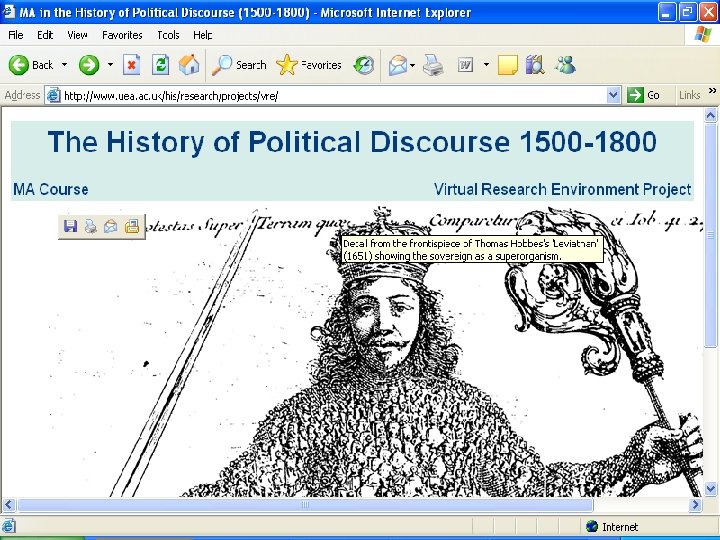This screenshot has height=540, width=720.
Task: Open the Back history dropdown arrow
Action: [64, 65]
